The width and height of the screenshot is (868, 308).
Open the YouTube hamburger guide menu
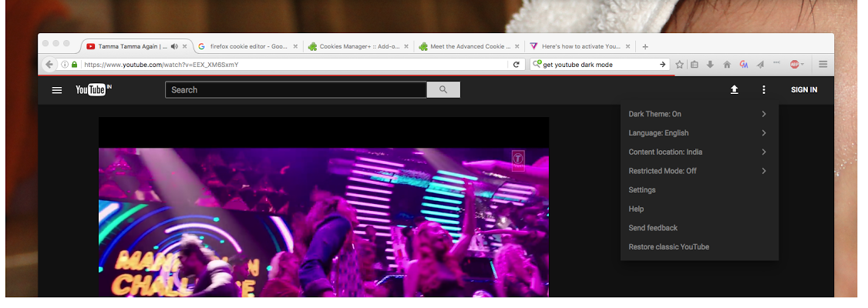56,89
